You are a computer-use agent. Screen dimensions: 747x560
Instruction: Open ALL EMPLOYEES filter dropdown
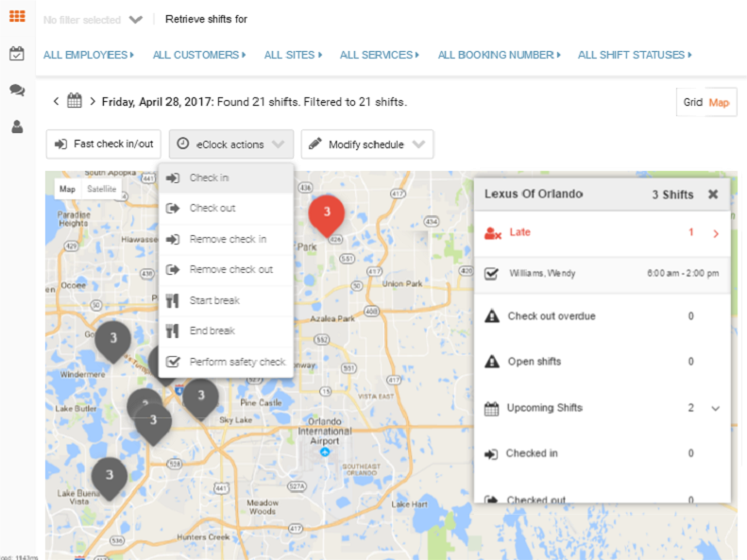(x=89, y=55)
